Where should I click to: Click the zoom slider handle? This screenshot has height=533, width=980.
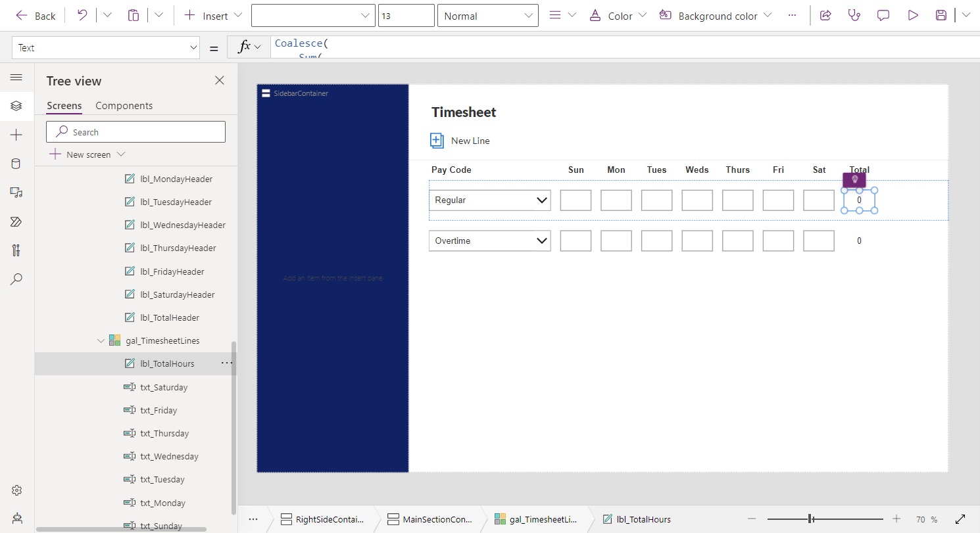[x=812, y=519]
